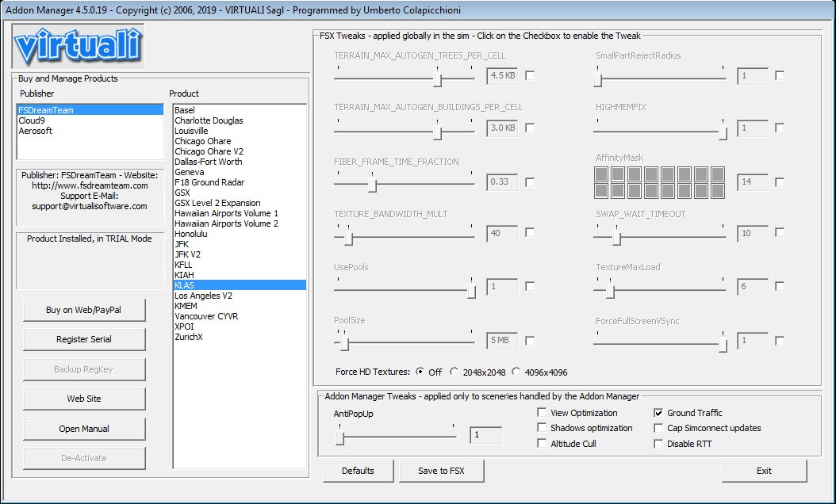Viewport: 836px width, 504px height.
Task: Enable PoolSize tweak checkbox
Action: (x=530, y=341)
